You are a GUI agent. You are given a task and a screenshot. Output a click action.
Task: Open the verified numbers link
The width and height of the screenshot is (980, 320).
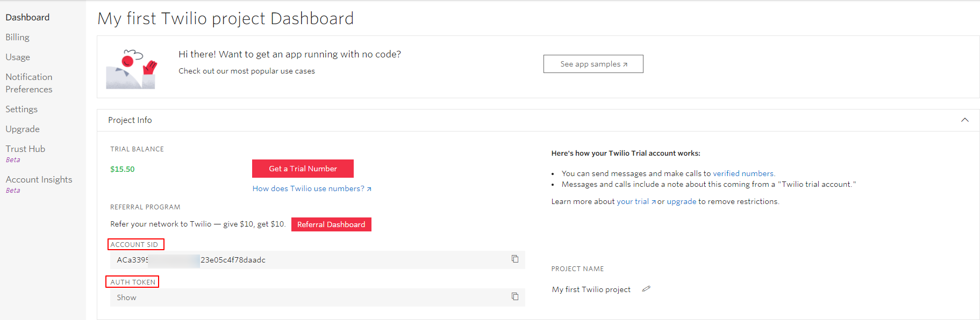[744, 173]
